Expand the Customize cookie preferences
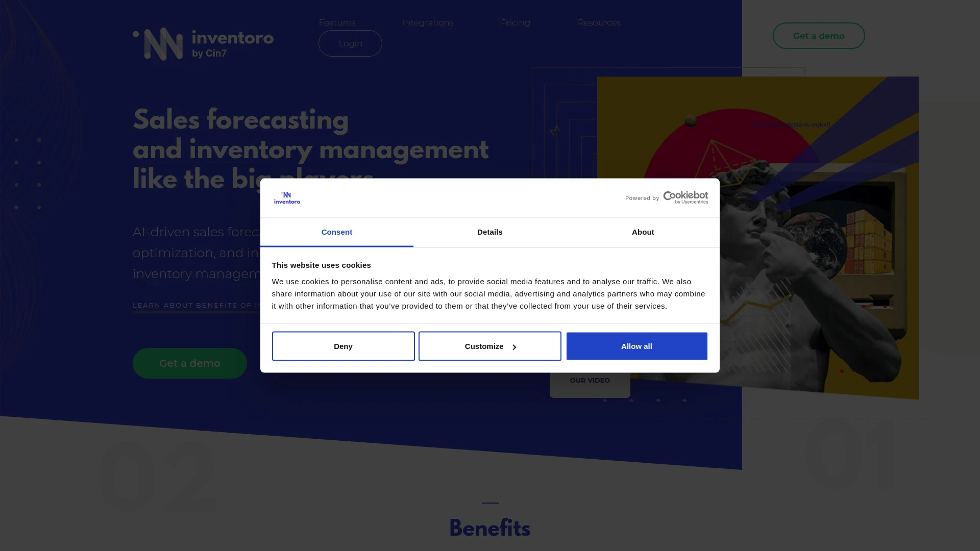Image resolution: width=980 pixels, height=551 pixels. point(489,346)
